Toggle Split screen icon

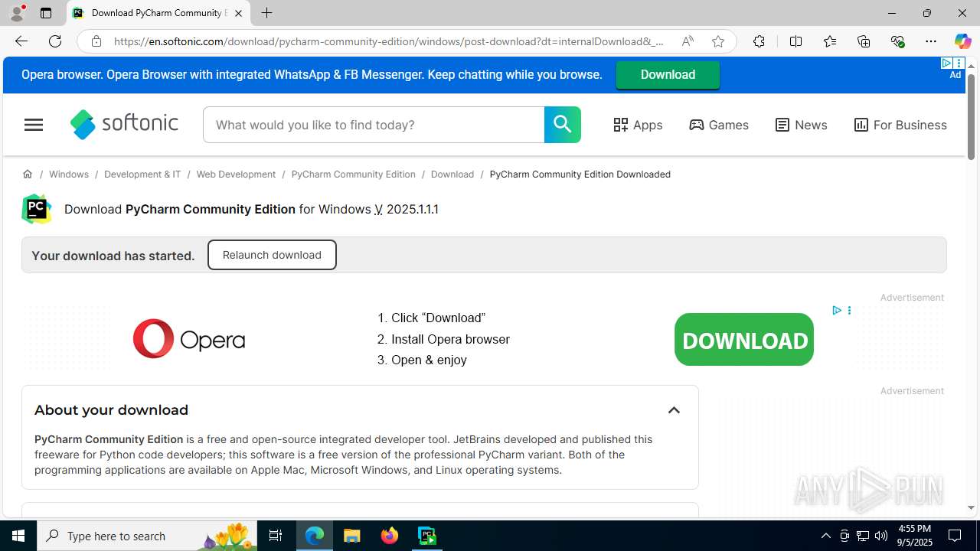(x=795, y=41)
